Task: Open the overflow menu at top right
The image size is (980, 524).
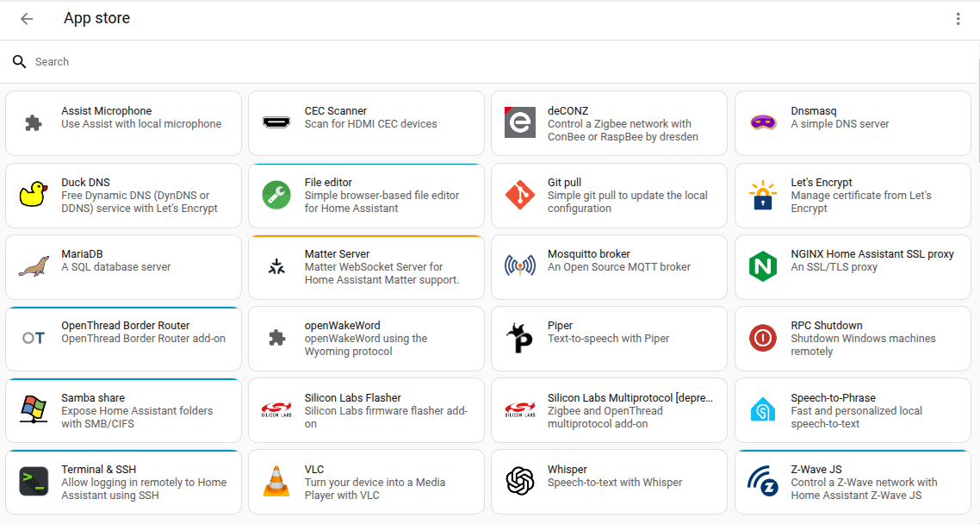Action: (958, 18)
